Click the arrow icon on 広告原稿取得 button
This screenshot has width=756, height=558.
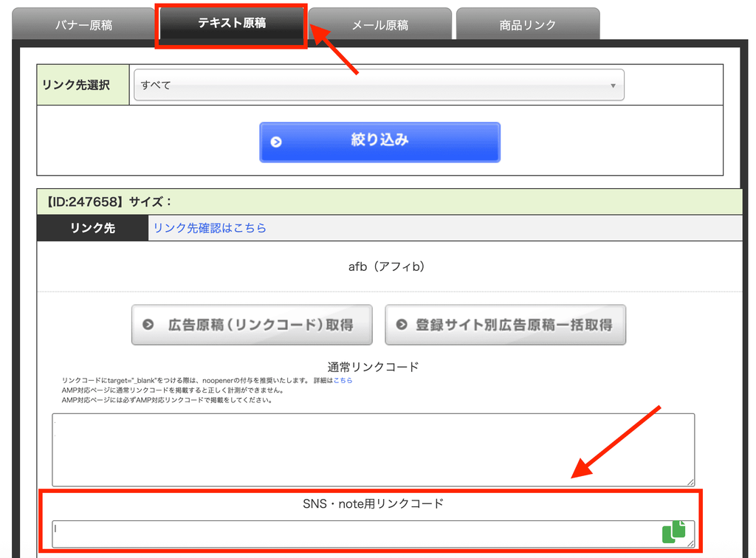(148, 325)
